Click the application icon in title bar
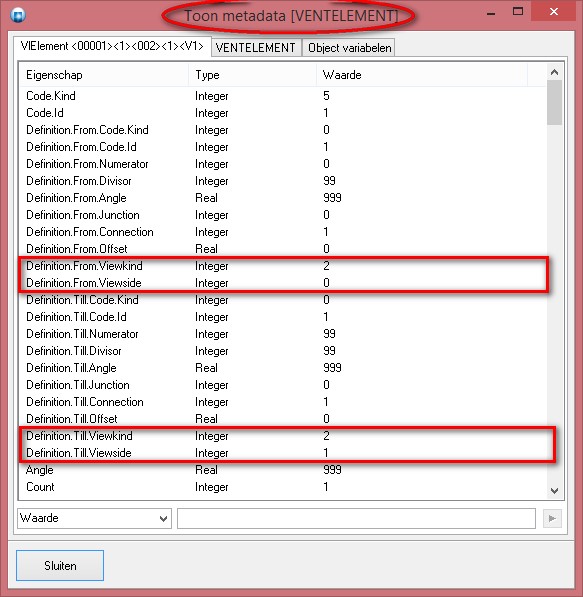Image resolution: width=583 pixels, height=597 pixels. [18, 15]
